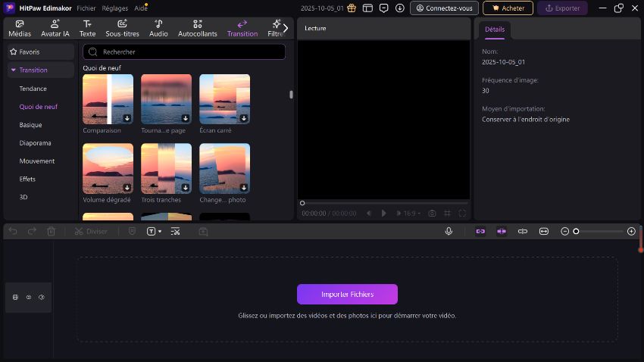Step to the previous frame
This screenshot has width=644, height=362.
click(369, 214)
